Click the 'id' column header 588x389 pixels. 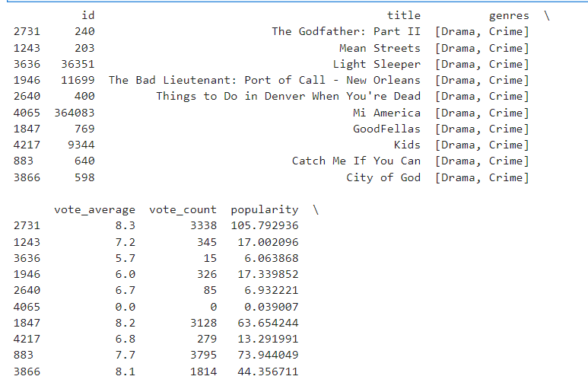[x=88, y=15]
